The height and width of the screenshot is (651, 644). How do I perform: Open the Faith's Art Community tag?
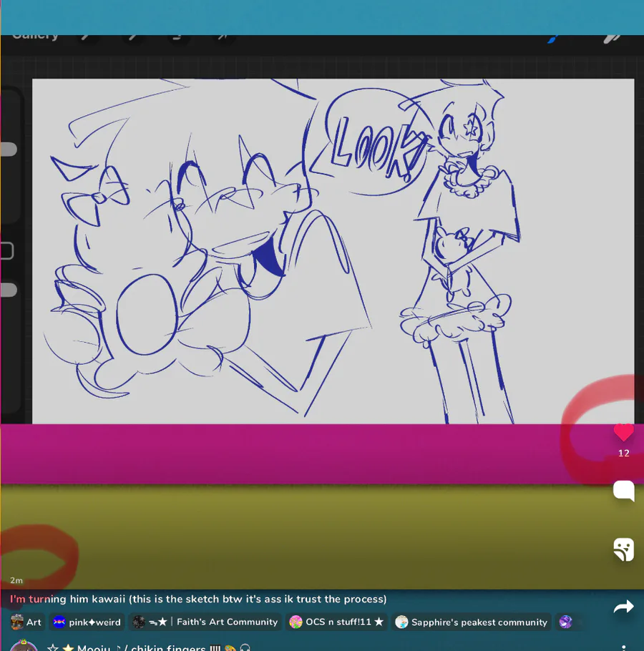[x=205, y=622]
